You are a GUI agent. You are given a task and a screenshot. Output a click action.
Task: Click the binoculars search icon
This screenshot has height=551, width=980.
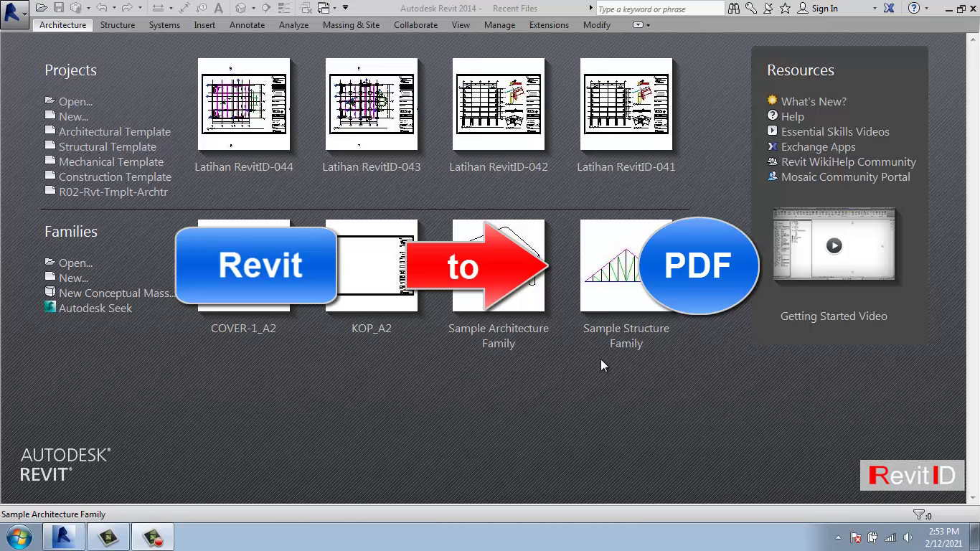(x=733, y=8)
